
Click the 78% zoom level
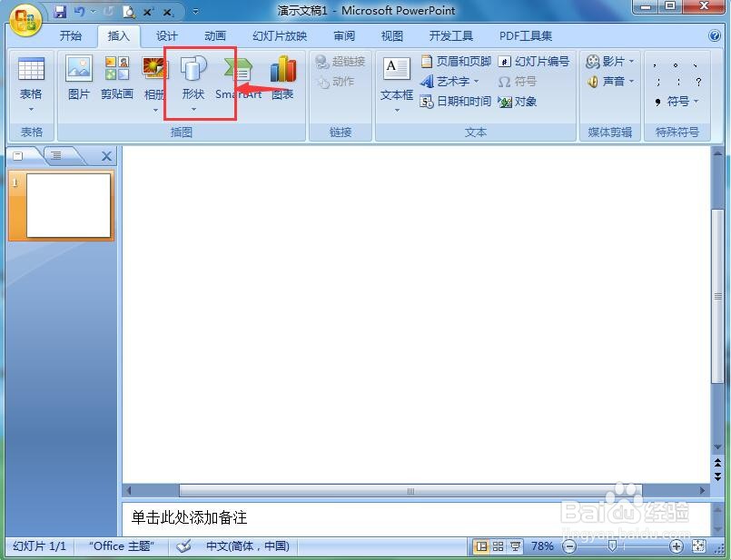click(x=542, y=546)
